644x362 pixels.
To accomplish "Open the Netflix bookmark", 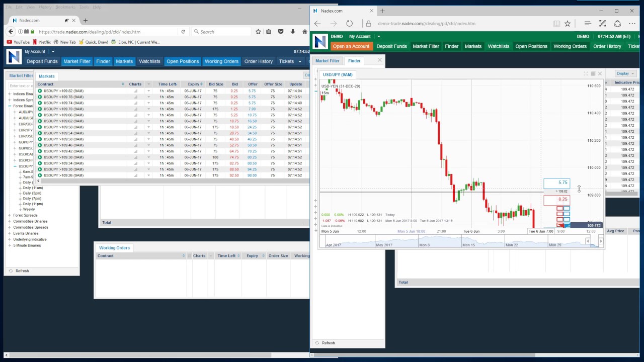I will 42,42.
